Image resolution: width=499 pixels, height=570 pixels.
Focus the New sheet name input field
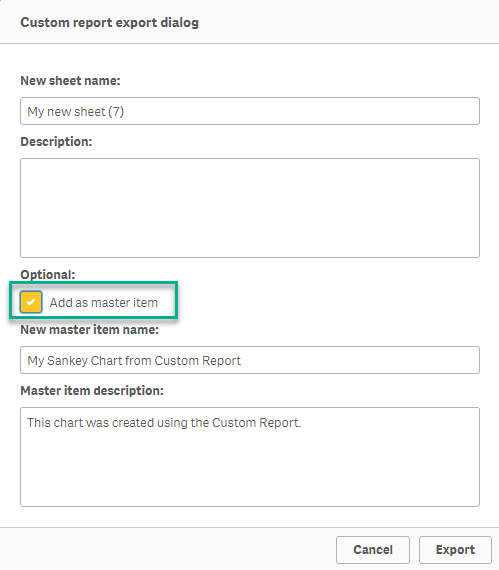tap(250, 111)
